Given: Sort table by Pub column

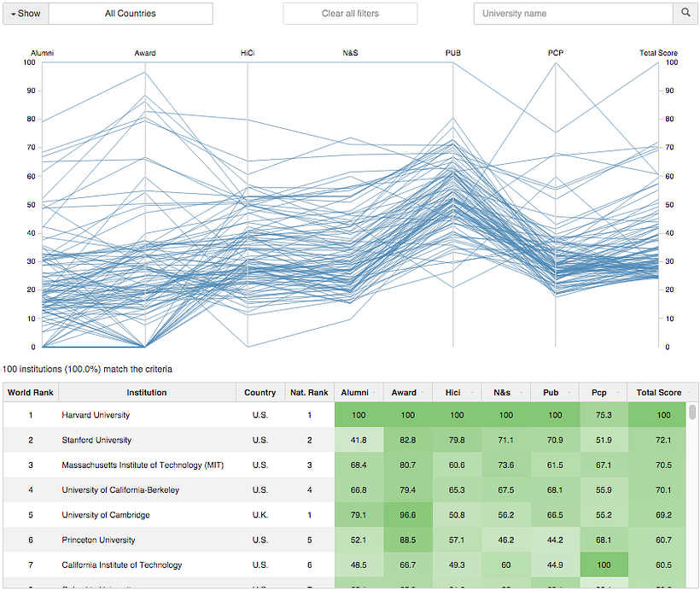Looking at the screenshot, I should [555, 392].
